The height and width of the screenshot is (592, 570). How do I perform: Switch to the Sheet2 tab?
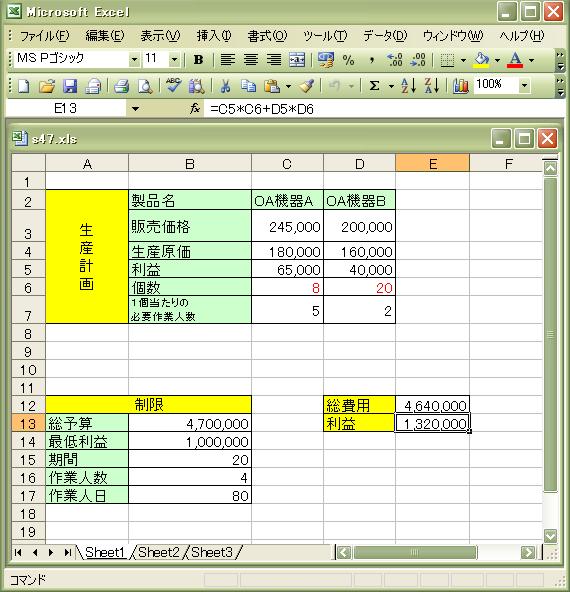coord(158,552)
